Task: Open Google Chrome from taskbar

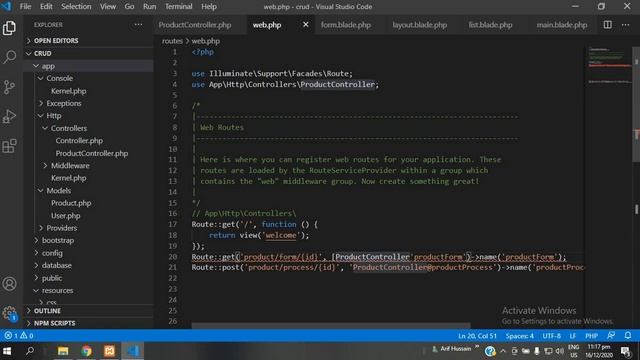Action: click(x=86, y=351)
